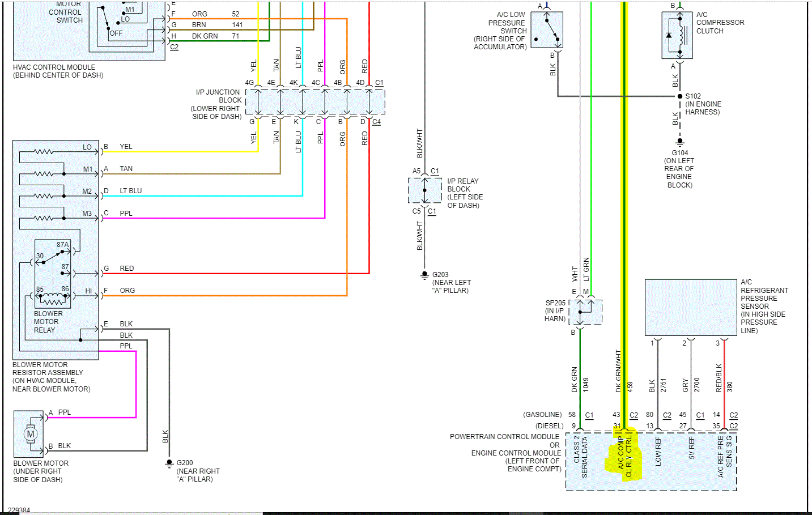Click relay terminal 87A
The width and height of the screenshot is (812, 515).
pyautogui.click(x=62, y=245)
